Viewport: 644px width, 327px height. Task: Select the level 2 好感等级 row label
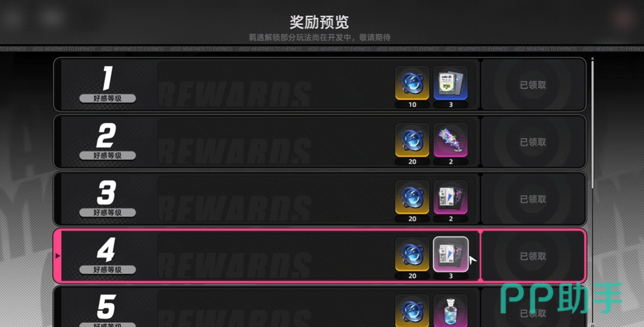(108, 156)
